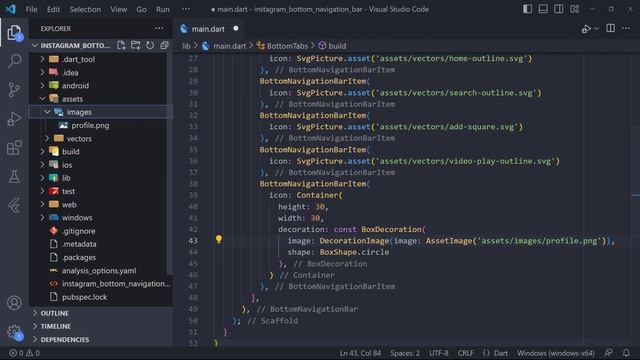
Task: Toggle the secondary side bar layout icon
Action: click(558, 9)
